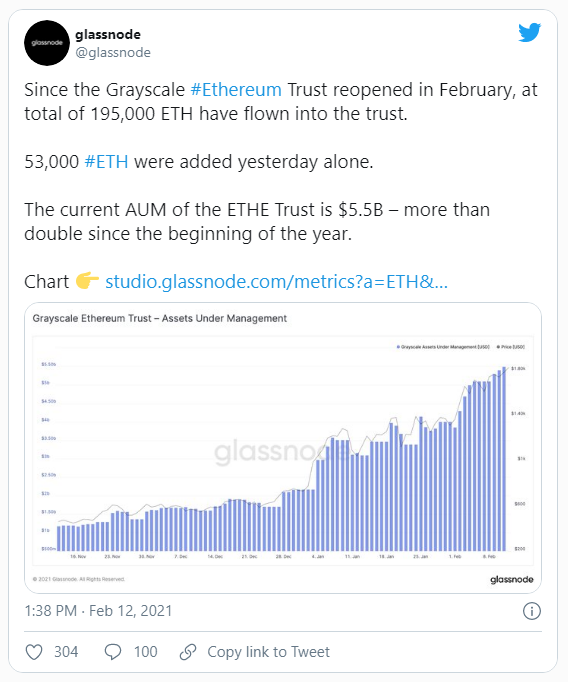
Task: Click the pointing hand emoji
Action: pos(87,281)
